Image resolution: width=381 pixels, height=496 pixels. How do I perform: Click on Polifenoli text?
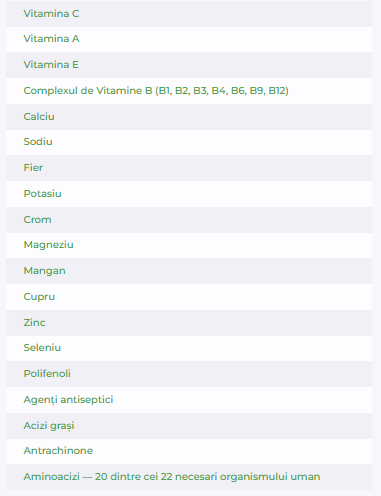tap(47, 374)
